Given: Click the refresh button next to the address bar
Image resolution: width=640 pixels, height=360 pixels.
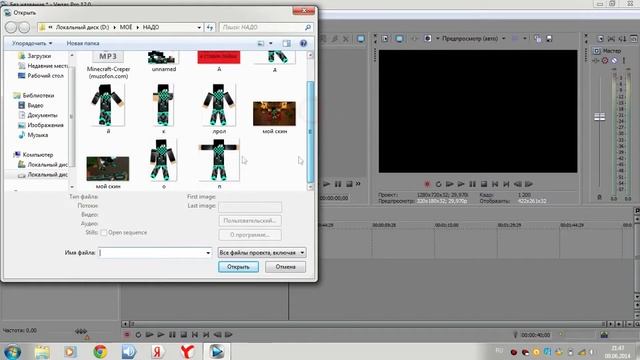Looking at the screenshot, I should [210, 27].
